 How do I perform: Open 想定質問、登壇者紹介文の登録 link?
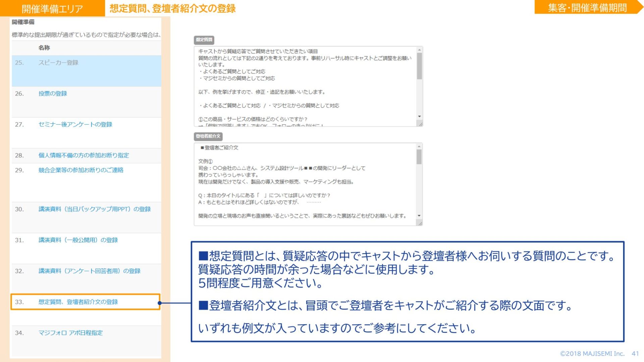click(x=78, y=302)
